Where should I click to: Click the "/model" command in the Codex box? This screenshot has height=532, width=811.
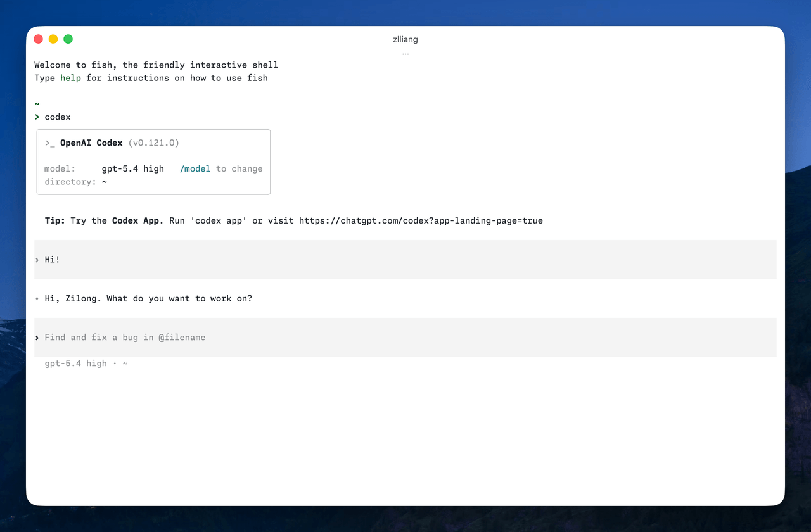point(195,169)
